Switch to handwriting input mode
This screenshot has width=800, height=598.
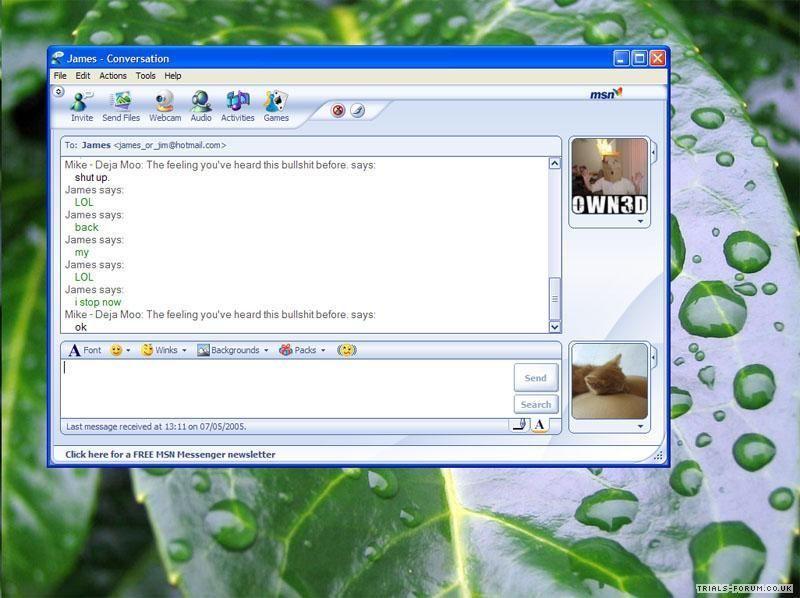tap(519, 425)
